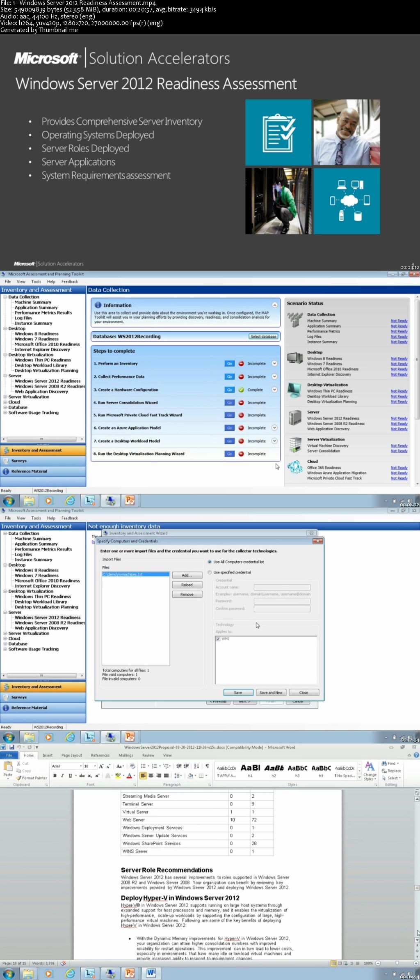
Task: Switch to the Insert tab in Word
Action: [x=48, y=755]
